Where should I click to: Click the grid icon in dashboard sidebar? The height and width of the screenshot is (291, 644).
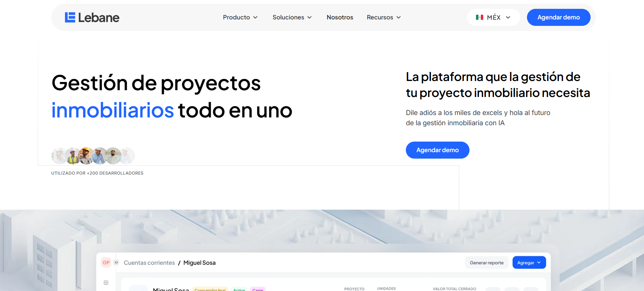click(x=106, y=282)
